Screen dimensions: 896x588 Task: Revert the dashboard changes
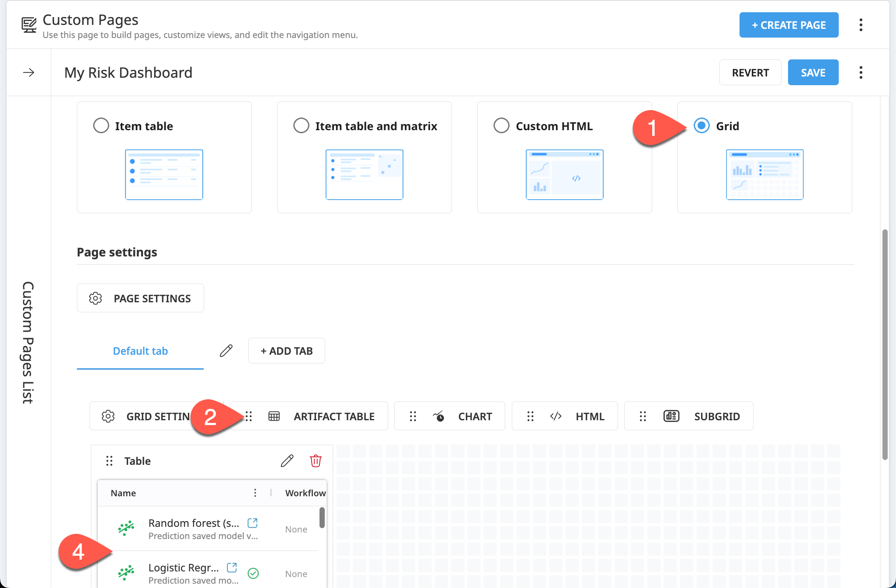pyautogui.click(x=750, y=73)
